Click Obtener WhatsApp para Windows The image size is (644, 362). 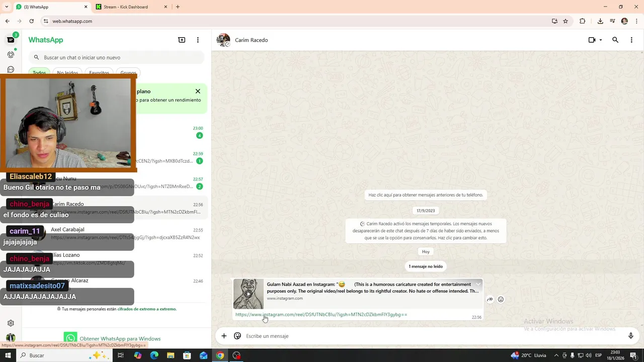click(120, 339)
